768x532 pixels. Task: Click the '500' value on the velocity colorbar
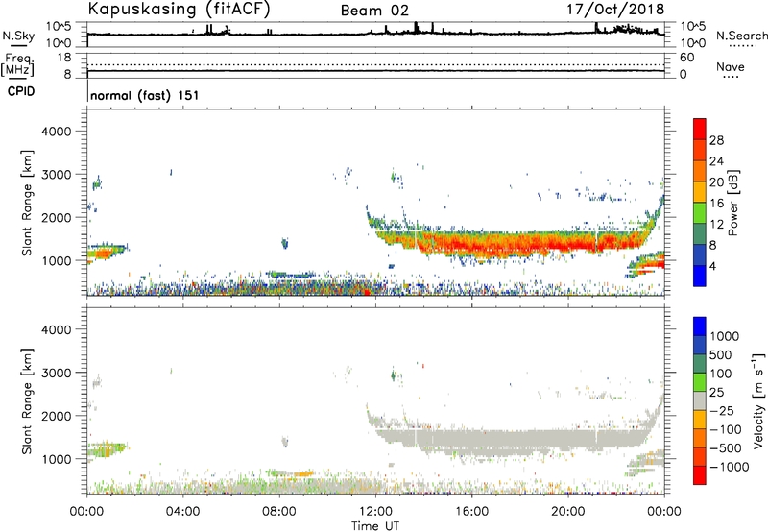click(721, 355)
